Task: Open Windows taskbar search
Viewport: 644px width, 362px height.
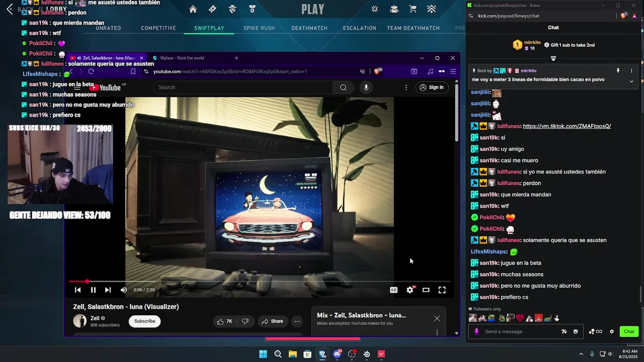Action: pos(278,354)
